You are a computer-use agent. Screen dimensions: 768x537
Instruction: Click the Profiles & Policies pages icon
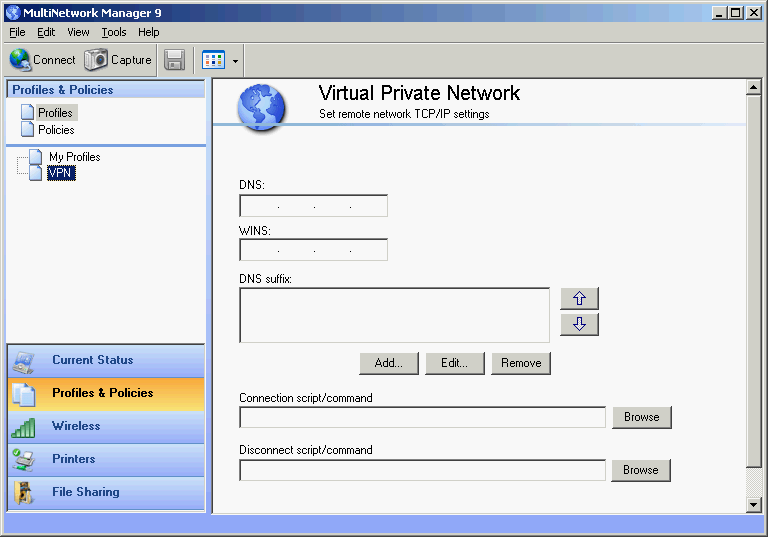(24, 395)
